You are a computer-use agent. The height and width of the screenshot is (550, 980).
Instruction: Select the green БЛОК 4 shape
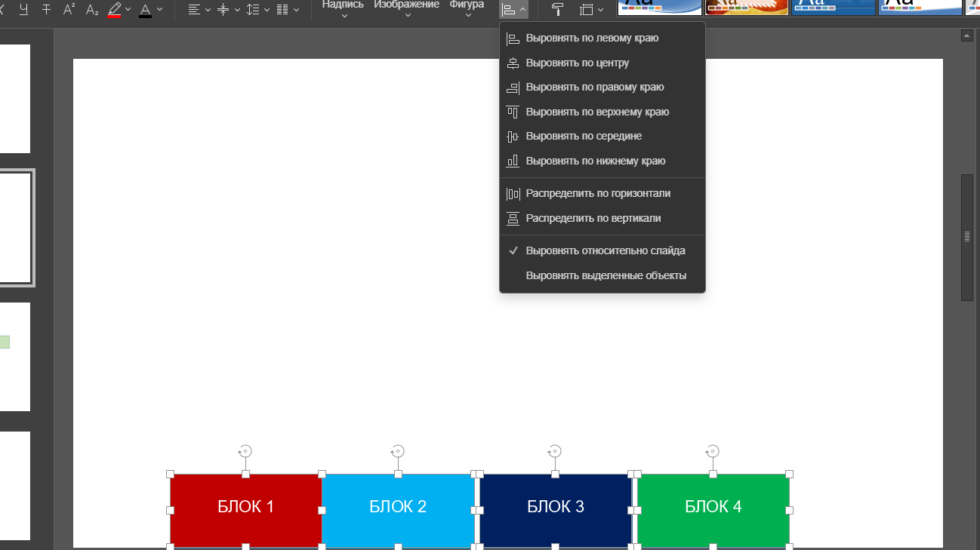coord(713,510)
